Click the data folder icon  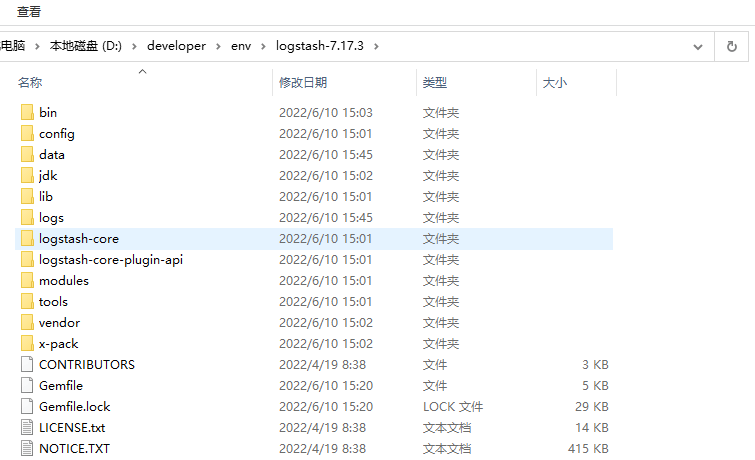[x=27, y=155]
